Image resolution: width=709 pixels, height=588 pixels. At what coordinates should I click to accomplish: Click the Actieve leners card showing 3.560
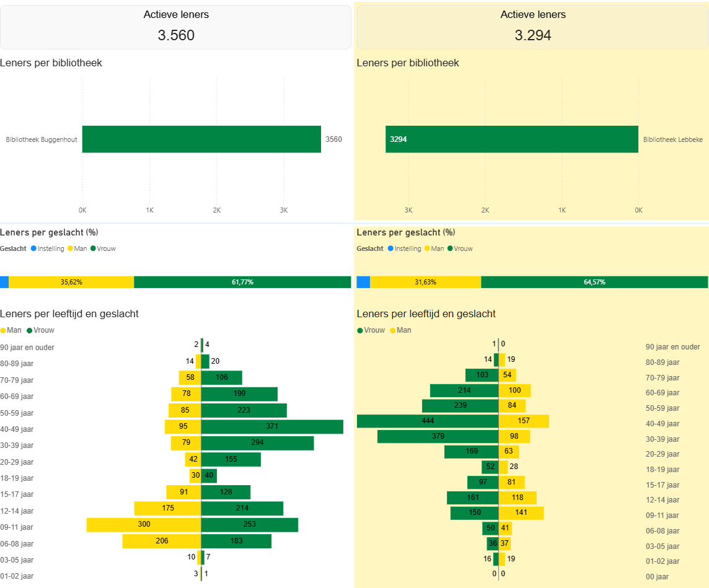[x=175, y=27]
